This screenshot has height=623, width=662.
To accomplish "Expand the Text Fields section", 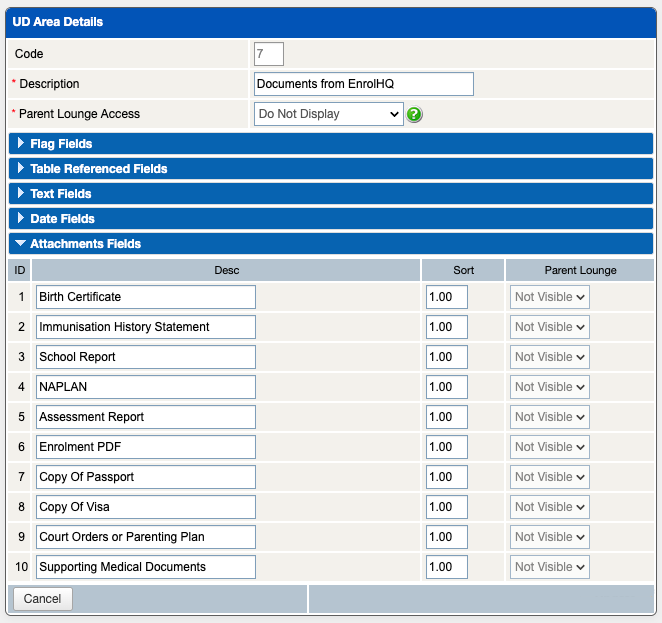I will pos(60,194).
